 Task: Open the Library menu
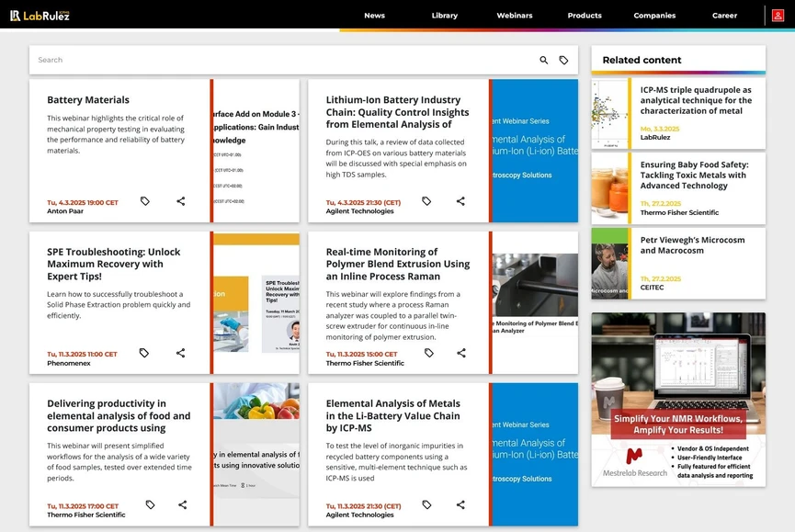[445, 16]
